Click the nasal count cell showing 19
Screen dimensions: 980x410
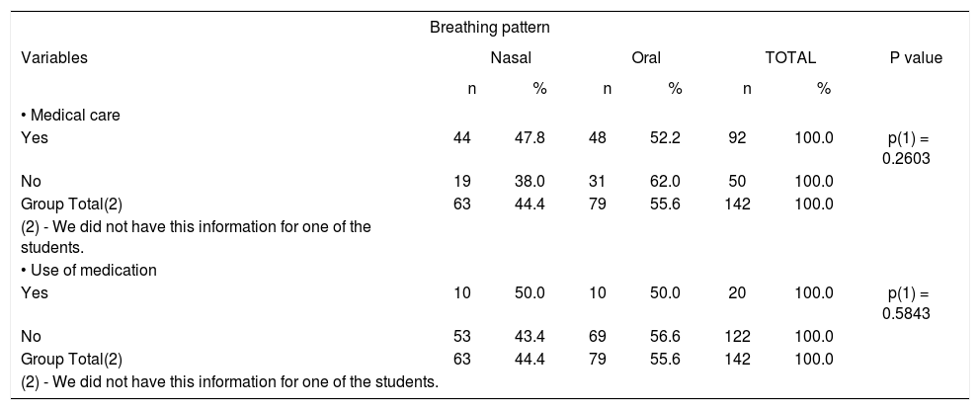tap(461, 182)
